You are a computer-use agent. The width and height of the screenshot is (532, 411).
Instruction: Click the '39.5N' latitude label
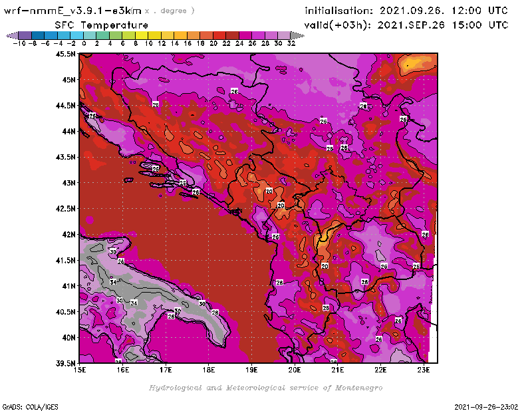coord(66,363)
